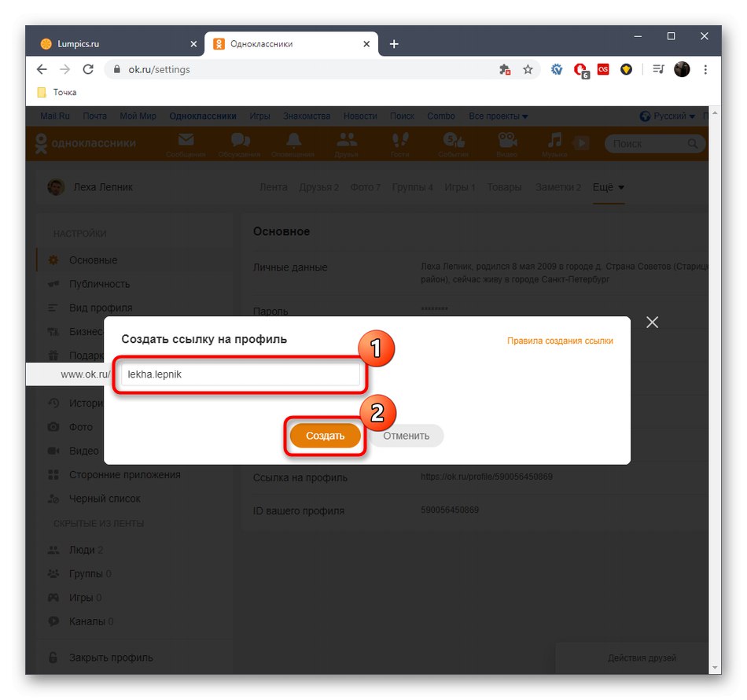
Task: Open the Все проекты dropdown
Action: pos(498,116)
